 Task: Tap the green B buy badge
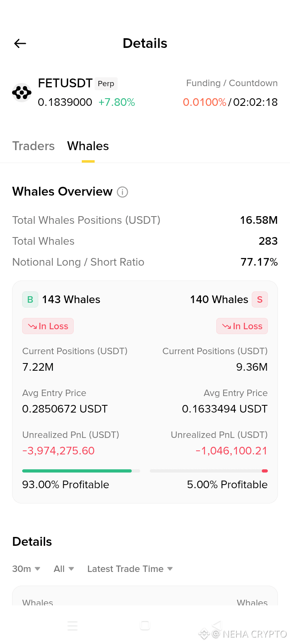tap(30, 299)
